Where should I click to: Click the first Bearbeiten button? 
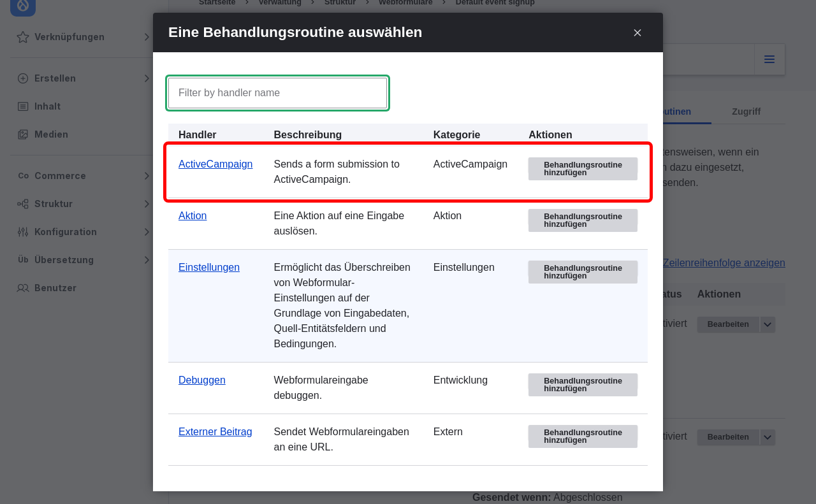point(728,324)
